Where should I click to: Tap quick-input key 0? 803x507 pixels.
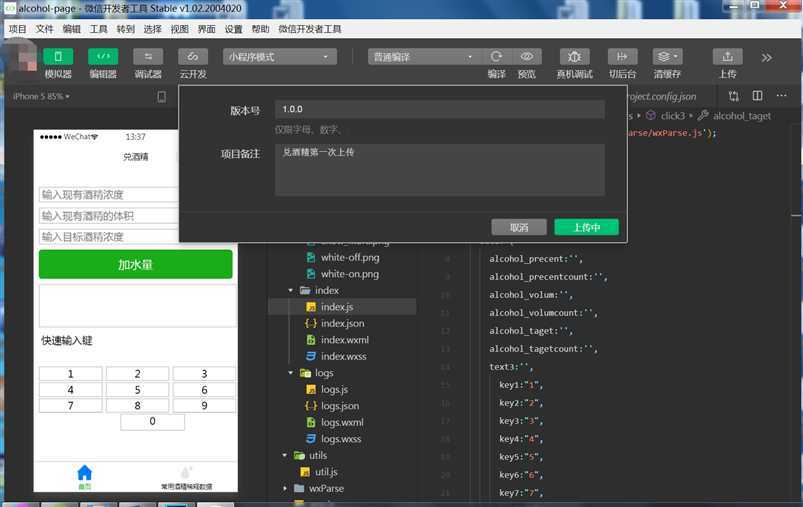153,421
